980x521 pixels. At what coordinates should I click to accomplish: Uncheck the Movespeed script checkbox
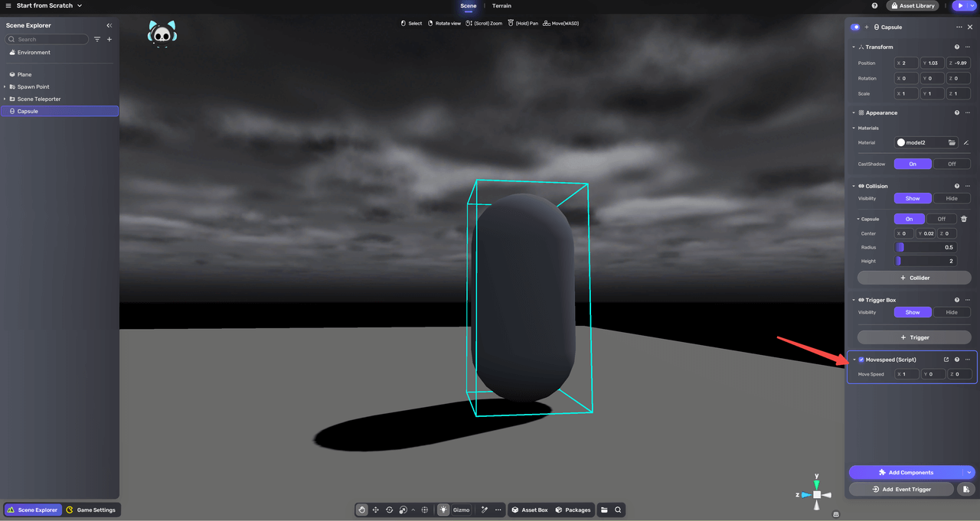861,360
